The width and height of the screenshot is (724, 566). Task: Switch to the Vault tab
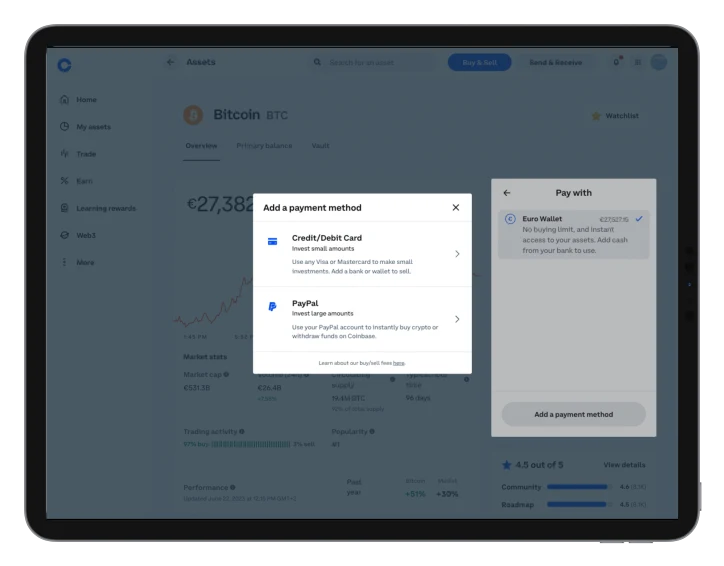point(320,146)
